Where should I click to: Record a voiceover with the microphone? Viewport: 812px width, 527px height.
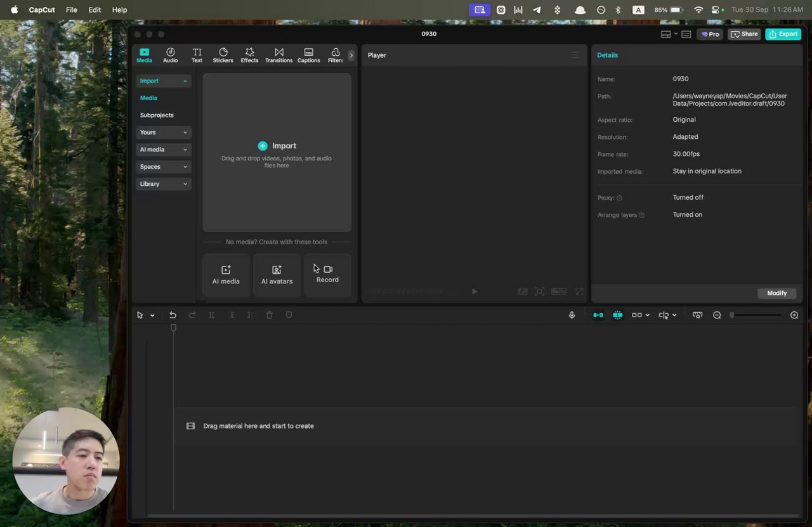coord(572,315)
